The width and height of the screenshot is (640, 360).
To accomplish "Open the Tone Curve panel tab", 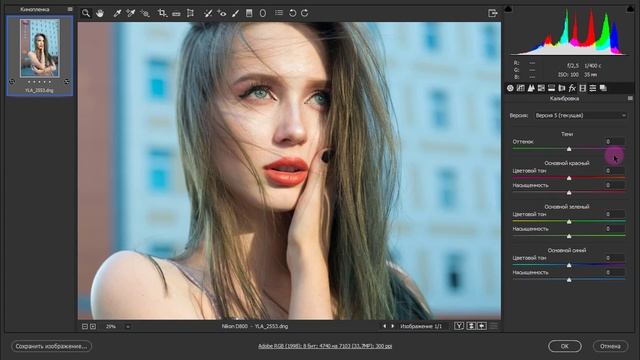I will (520, 88).
